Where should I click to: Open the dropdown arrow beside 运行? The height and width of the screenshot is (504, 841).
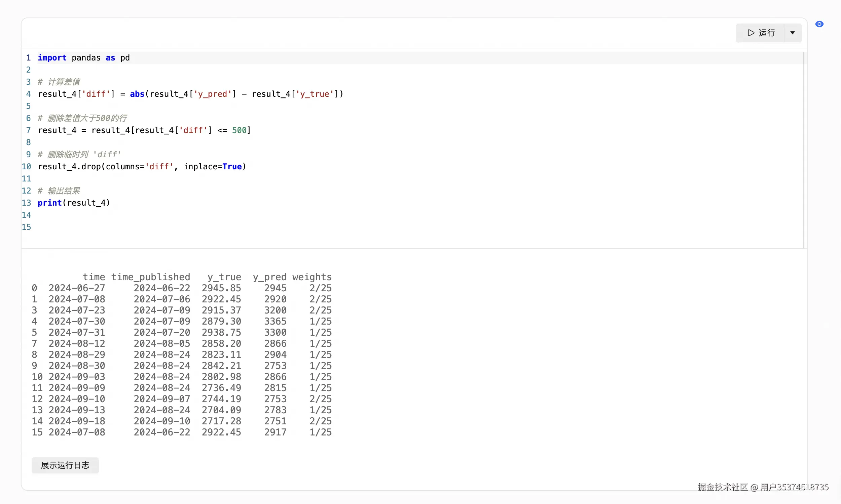792,33
